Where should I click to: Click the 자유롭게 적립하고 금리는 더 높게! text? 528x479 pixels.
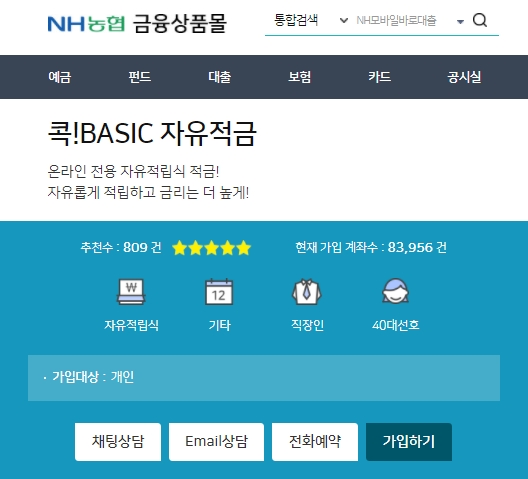pos(148,193)
